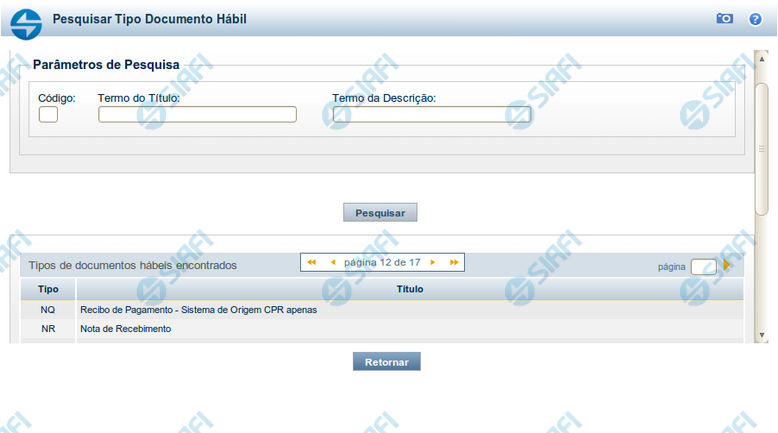Click the orange go-to-page arrow

coord(727,266)
